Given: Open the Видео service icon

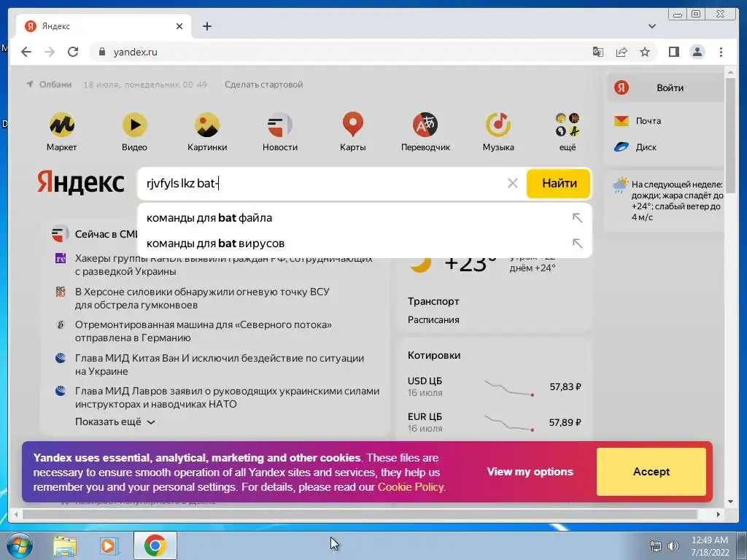Looking at the screenshot, I should point(134,125).
